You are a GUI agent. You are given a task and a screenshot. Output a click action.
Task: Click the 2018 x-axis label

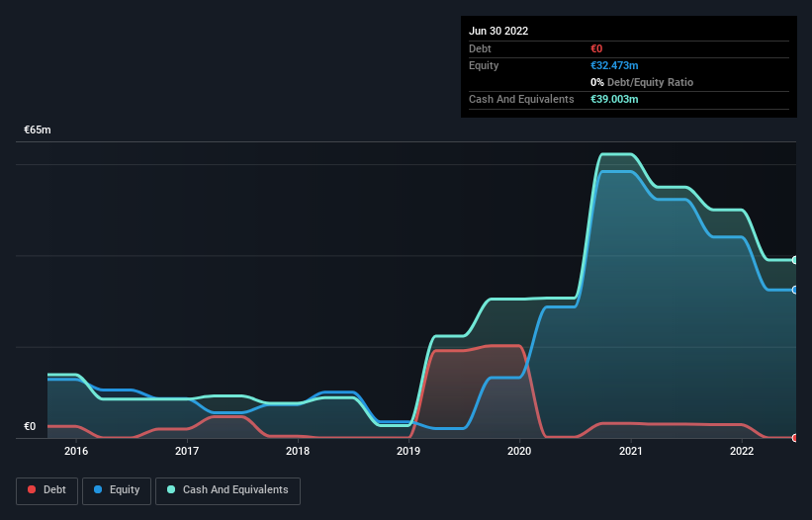coord(298,451)
